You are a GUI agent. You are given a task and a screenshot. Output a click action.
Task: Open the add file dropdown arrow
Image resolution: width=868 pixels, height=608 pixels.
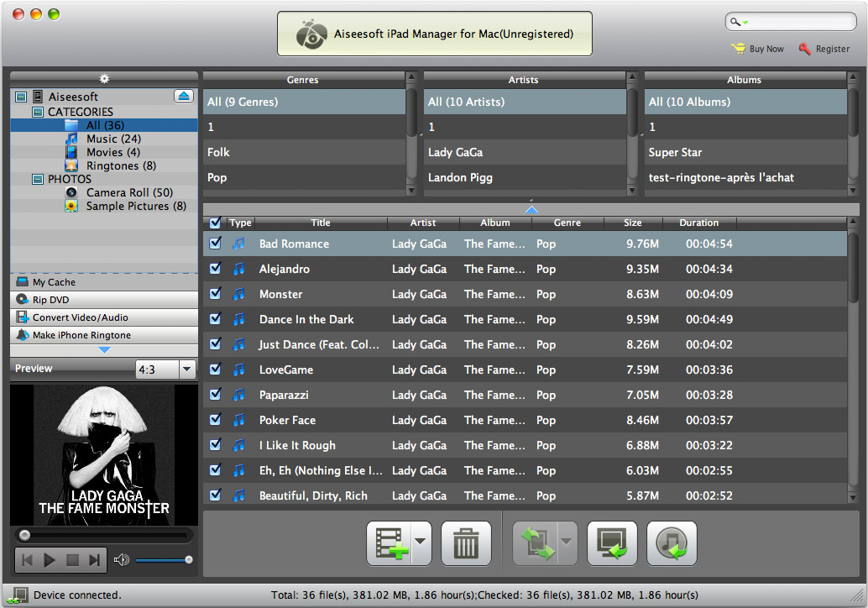(421, 542)
